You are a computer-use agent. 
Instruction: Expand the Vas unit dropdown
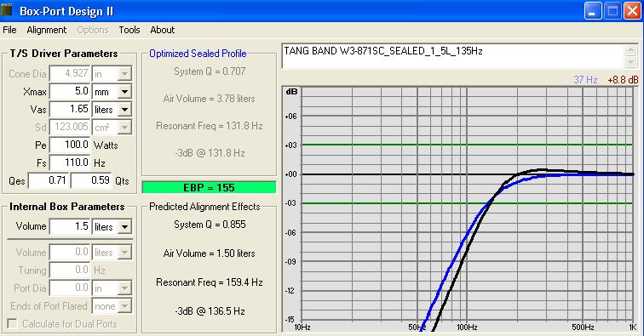pos(124,110)
